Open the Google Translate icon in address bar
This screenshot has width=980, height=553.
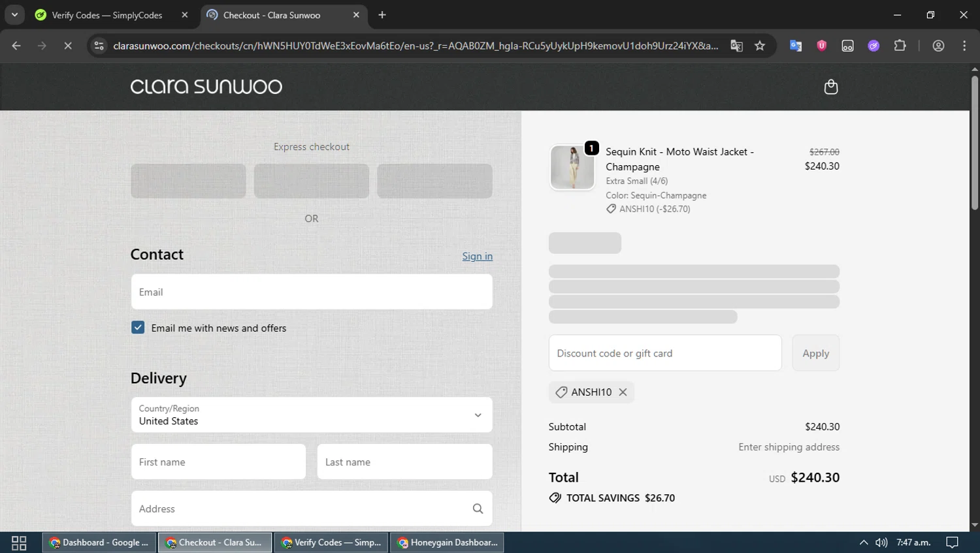coord(736,46)
